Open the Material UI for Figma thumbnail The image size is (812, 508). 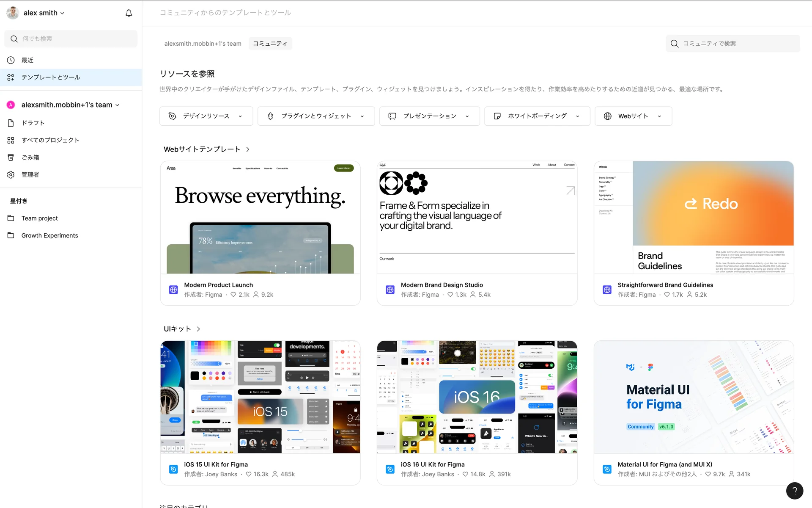pos(694,397)
